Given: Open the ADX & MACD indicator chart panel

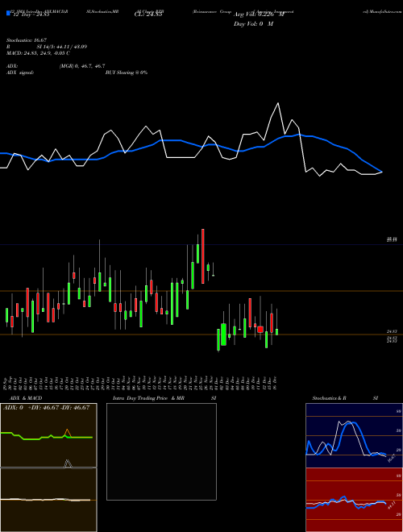Looking at the screenshot, I should click(48, 468).
